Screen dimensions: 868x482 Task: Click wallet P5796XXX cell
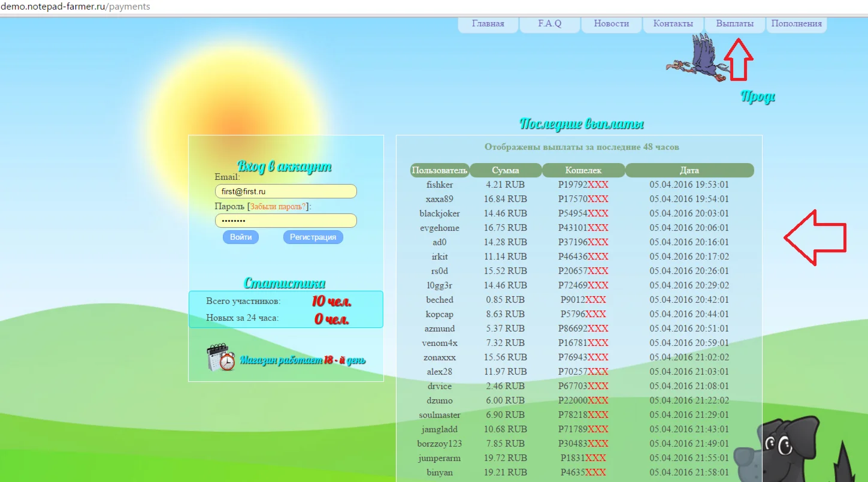(583, 314)
